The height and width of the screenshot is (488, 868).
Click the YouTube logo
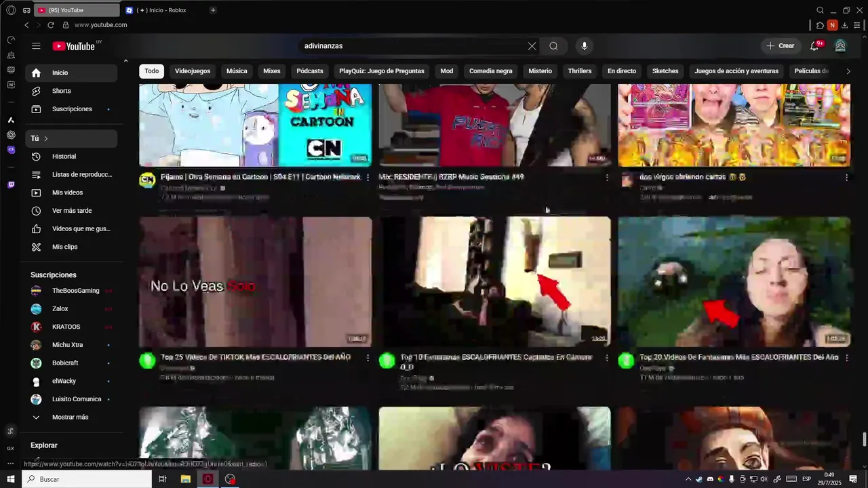point(74,46)
